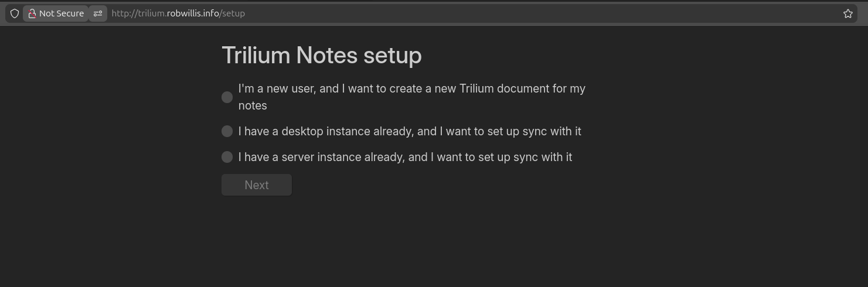Pick the server instance sync radio button

point(227,157)
